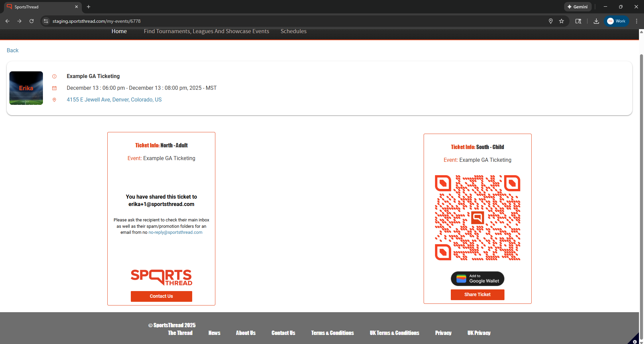Open browser downloads icon
Screen dimensions: 644x344
[596, 21]
